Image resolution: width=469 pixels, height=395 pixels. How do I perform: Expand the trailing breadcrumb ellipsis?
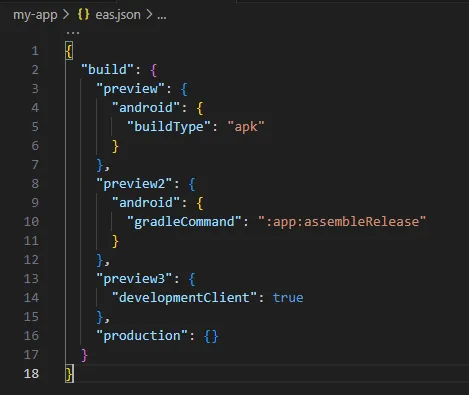[162, 15]
